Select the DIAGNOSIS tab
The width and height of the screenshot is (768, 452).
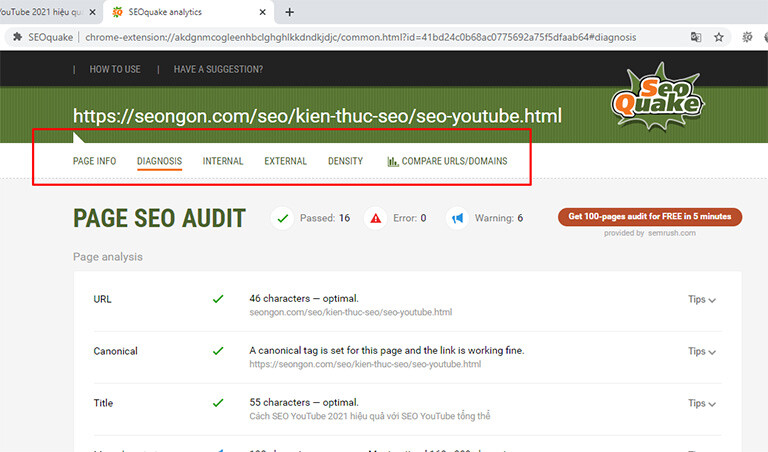(159, 161)
